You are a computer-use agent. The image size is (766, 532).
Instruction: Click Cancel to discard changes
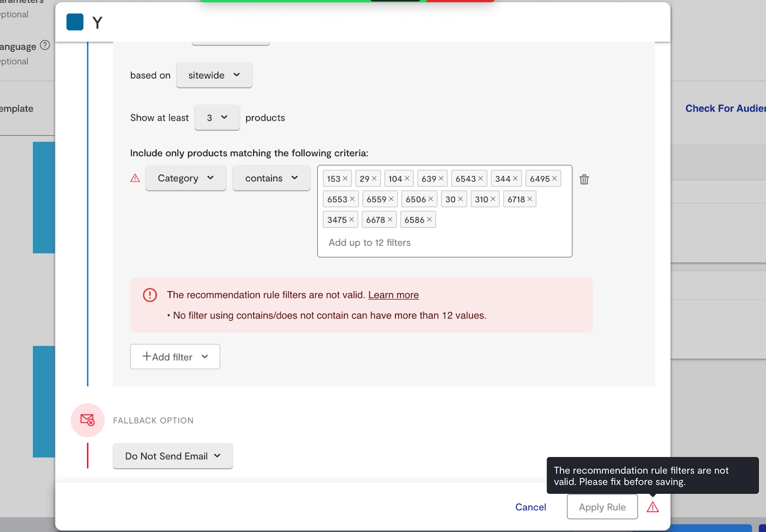(x=530, y=507)
